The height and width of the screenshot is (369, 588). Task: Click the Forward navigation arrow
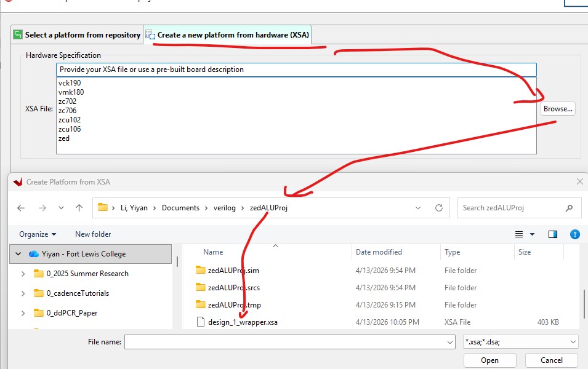pos(41,208)
